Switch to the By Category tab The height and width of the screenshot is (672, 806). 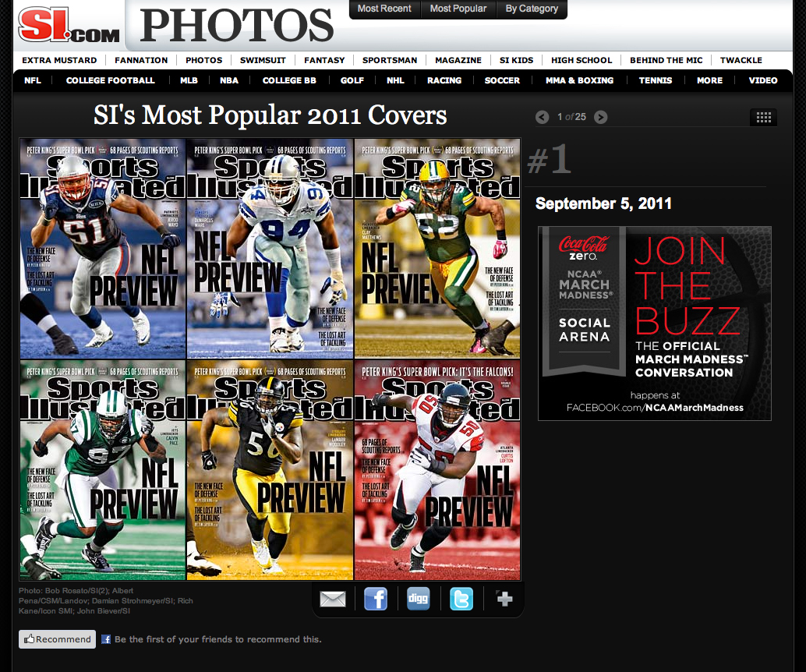click(x=532, y=9)
